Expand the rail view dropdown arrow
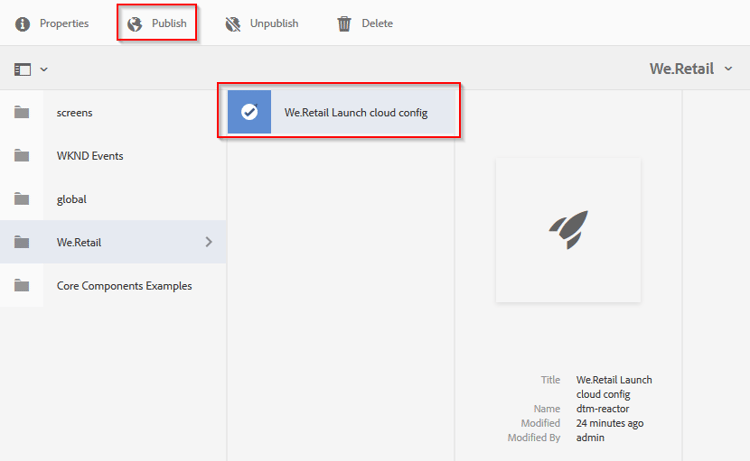Viewport: 750px width, 461px height. [x=44, y=69]
